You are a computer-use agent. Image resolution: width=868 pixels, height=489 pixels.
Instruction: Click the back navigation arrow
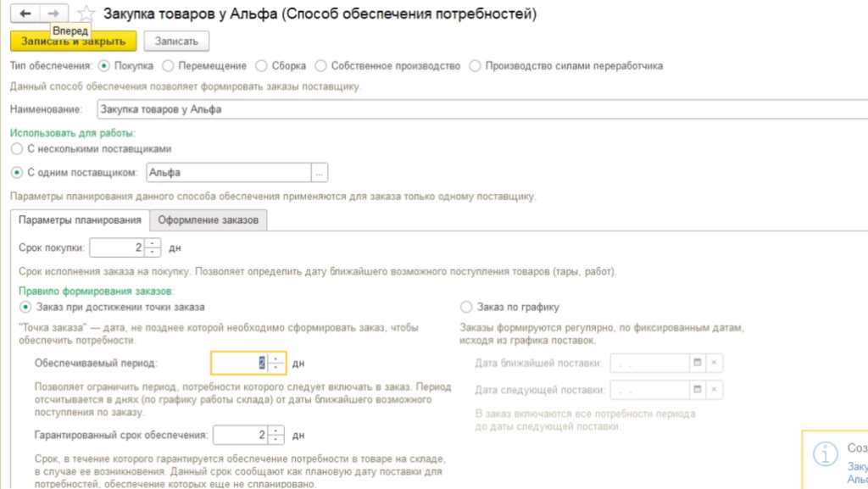(x=25, y=14)
